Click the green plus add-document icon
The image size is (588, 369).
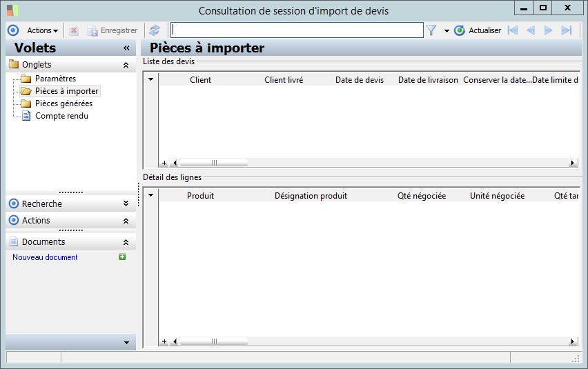coord(122,257)
